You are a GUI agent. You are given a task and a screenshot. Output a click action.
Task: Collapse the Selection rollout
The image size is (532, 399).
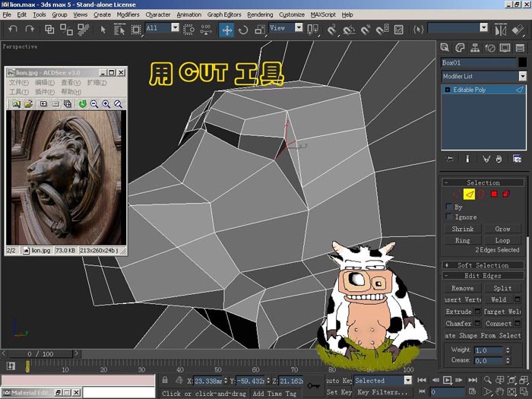[483, 182]
